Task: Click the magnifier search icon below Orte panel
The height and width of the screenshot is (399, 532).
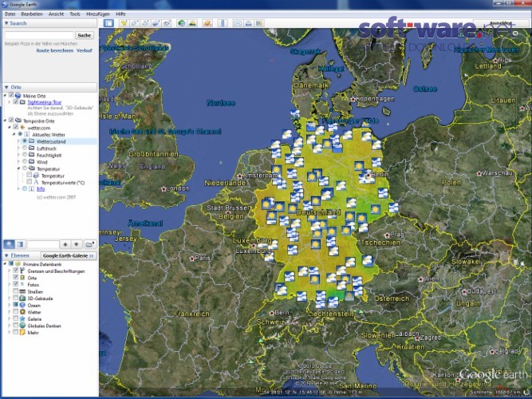Action: click(x=9, y=244)
